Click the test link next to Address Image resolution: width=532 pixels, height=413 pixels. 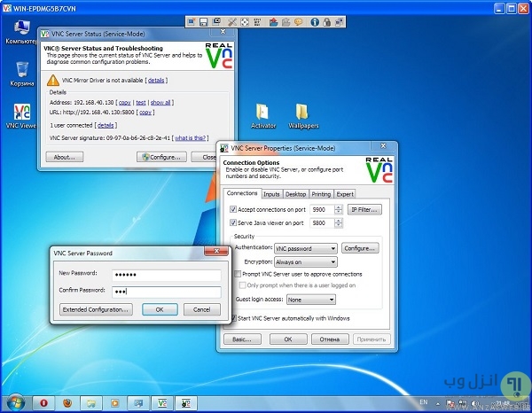(141, 103)
